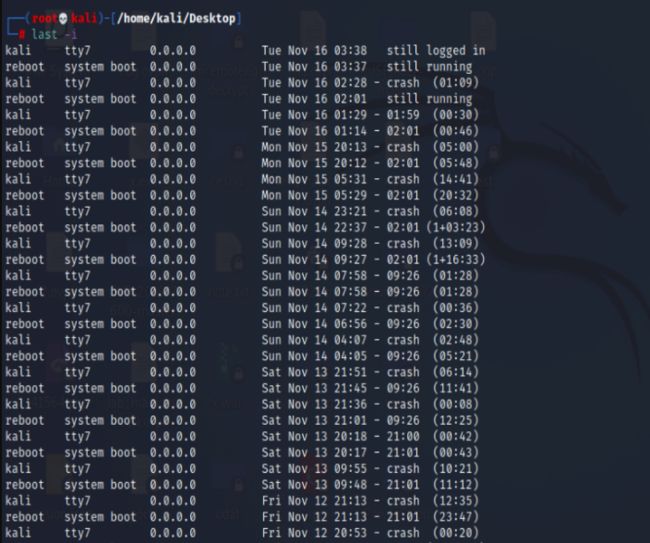Click the '(1+16:33)' multi-day uptime
650x543 pixels.
tap(456, 260)
